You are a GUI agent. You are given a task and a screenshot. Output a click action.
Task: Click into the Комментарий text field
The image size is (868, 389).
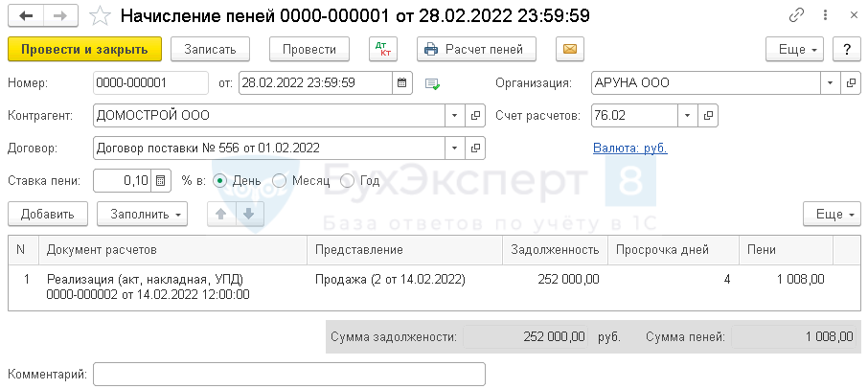[x=288, y=374]
